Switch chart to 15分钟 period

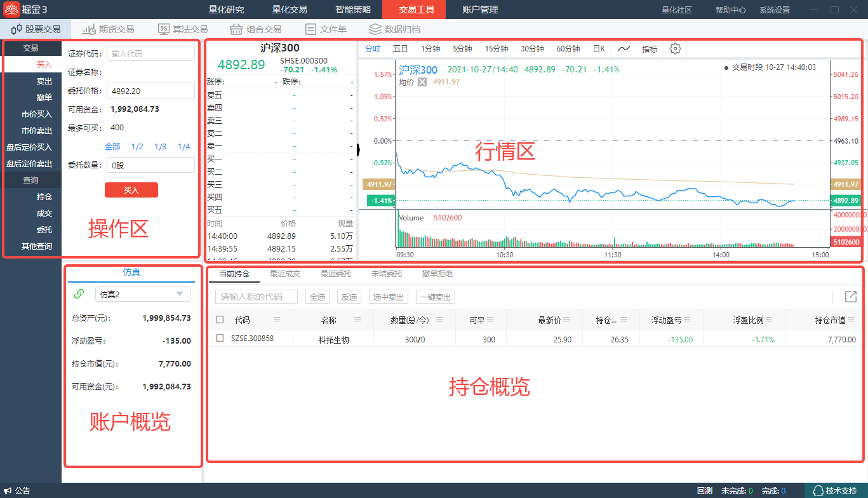coord(497,49)
